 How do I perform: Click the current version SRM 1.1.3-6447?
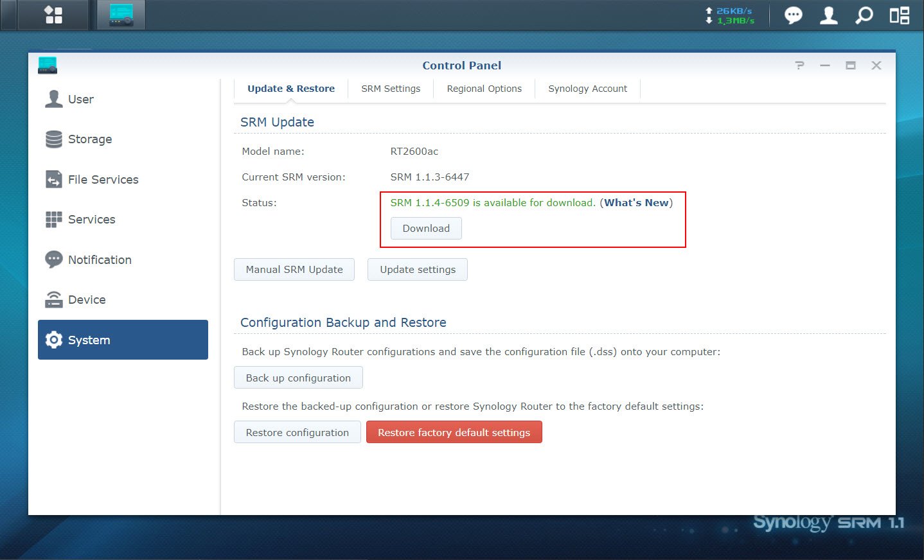(430, 177)
